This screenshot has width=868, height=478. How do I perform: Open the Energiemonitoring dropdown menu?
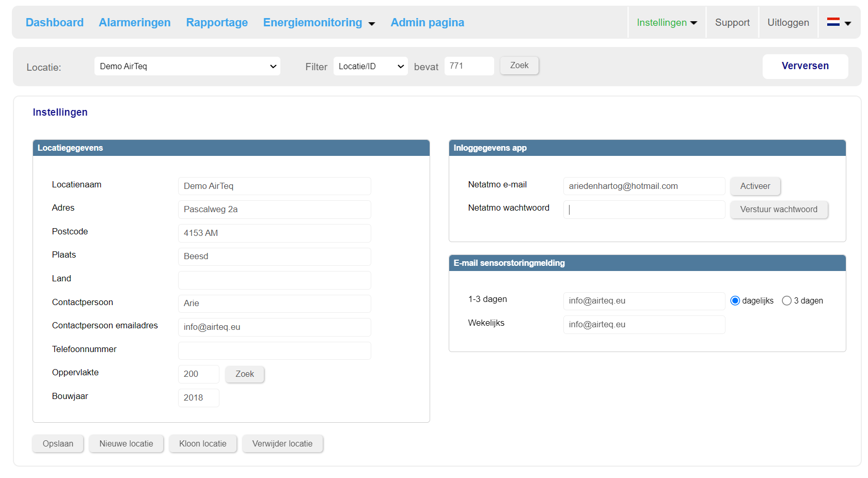coord(319,23)
